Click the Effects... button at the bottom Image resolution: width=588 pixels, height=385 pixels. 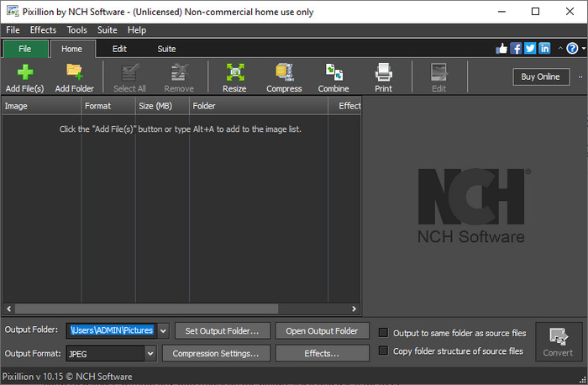coord(322,354)
